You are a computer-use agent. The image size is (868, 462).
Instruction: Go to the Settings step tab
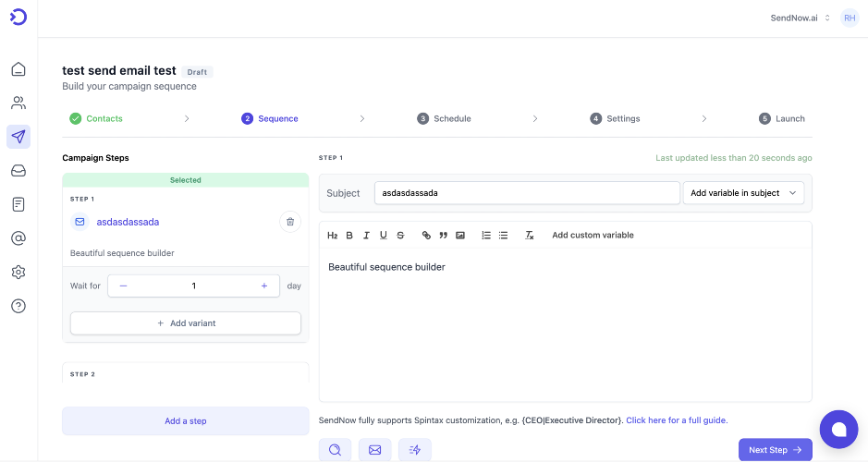tap(615, 118)
